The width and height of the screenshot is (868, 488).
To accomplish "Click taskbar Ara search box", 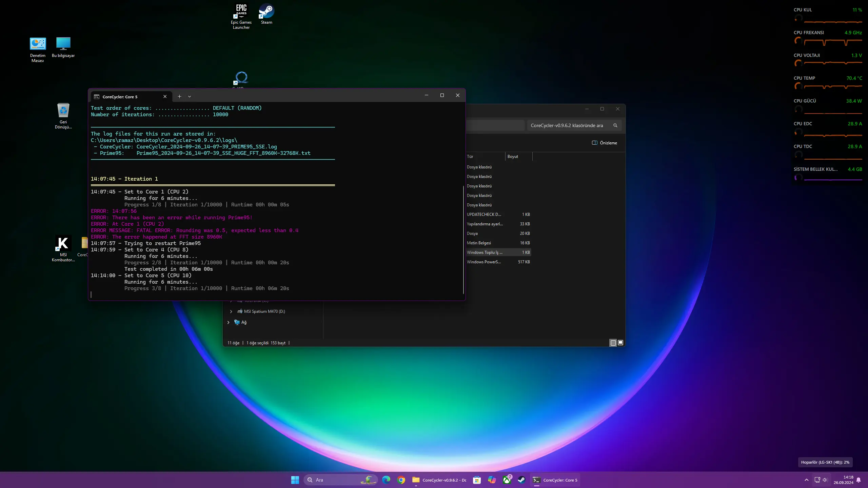I will [340, 480].
